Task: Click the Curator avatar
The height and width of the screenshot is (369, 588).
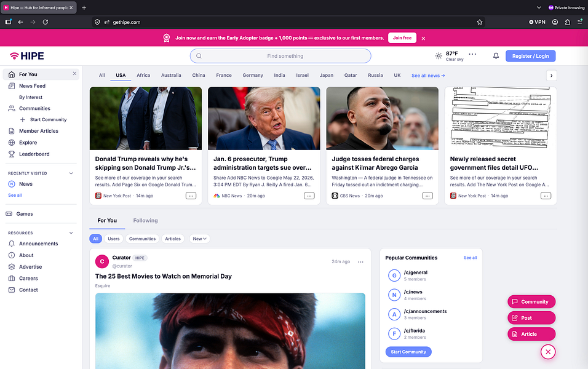Action: (x=102, y=261)
